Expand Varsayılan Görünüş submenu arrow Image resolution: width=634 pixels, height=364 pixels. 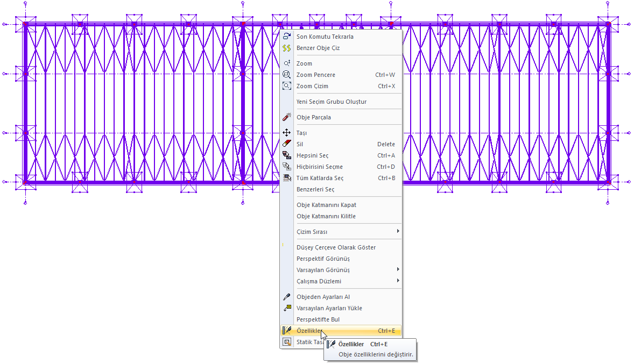click(x=398, y=269)
